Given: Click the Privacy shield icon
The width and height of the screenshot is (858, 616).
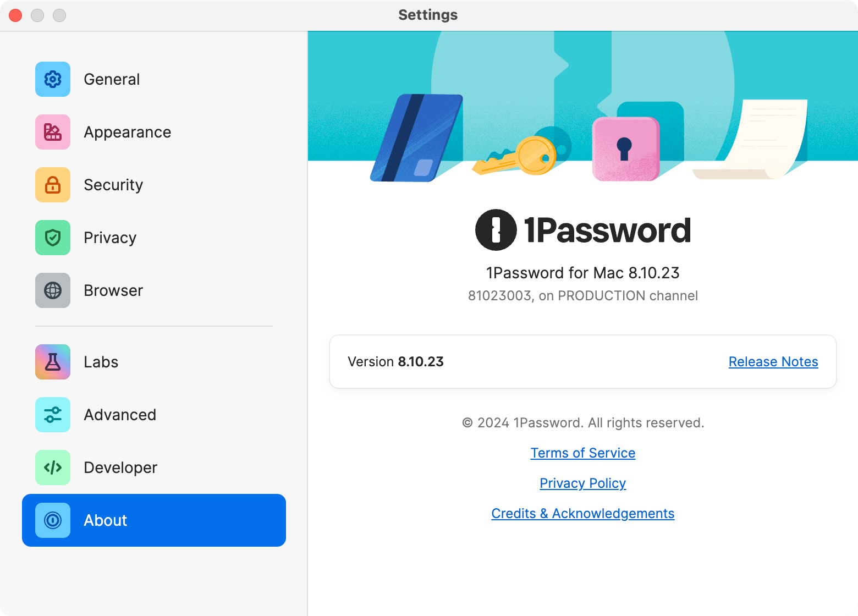Looking at the screenshot, I should pyautogui.click(x=53, y=238).
